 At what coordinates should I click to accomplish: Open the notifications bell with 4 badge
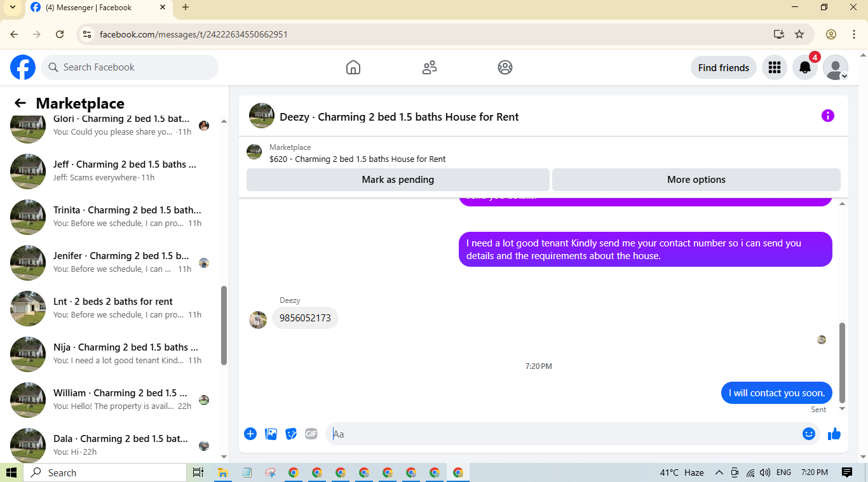(x=805, y=67)
